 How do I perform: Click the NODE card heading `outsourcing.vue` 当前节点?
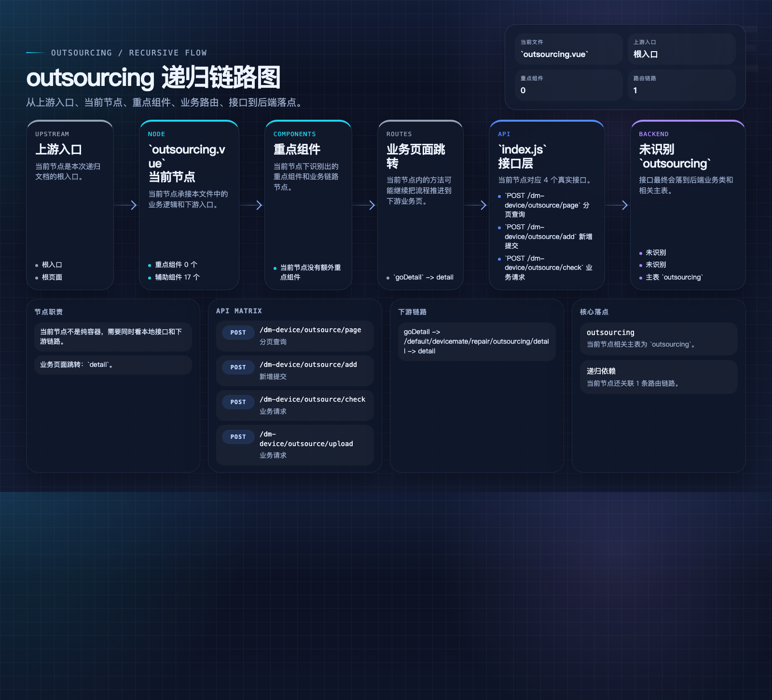point(187,163)
